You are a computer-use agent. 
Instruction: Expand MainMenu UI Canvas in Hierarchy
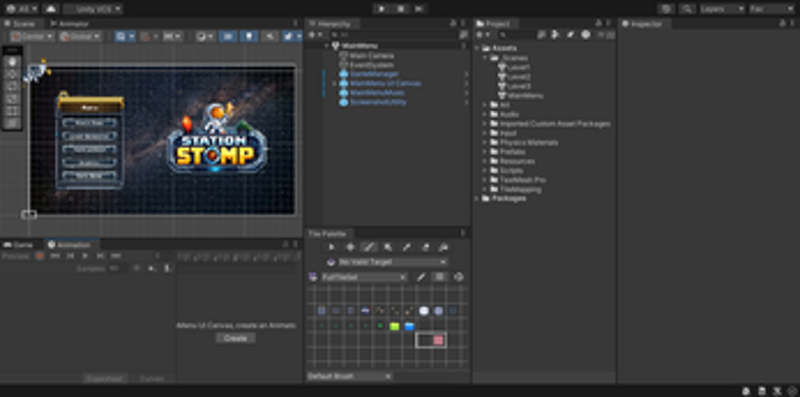(334, 83)
